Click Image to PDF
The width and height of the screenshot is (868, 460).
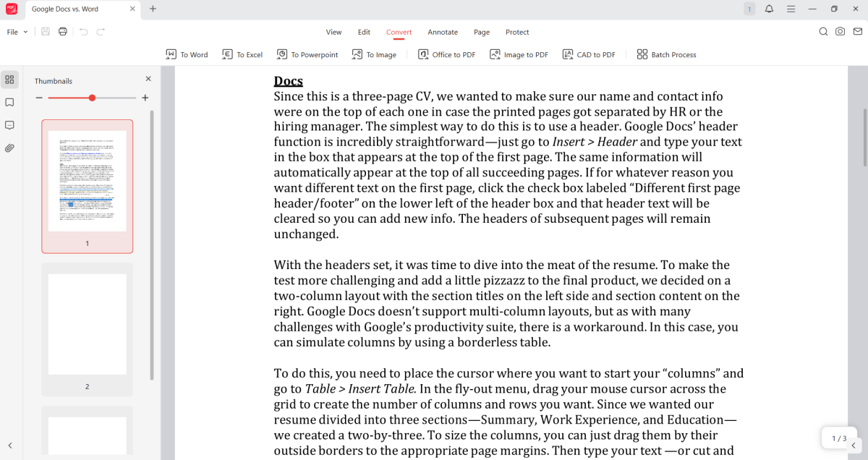click(x=519, y=54)
